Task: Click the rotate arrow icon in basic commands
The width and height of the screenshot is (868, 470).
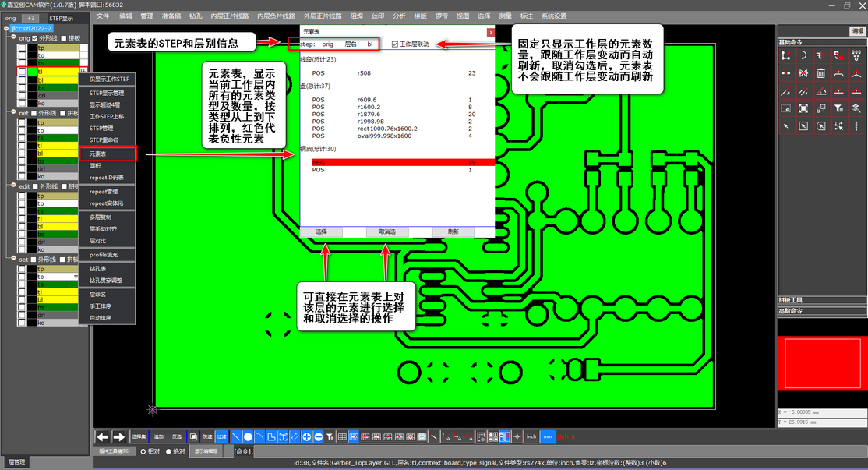Action: [x=803, y=55]
